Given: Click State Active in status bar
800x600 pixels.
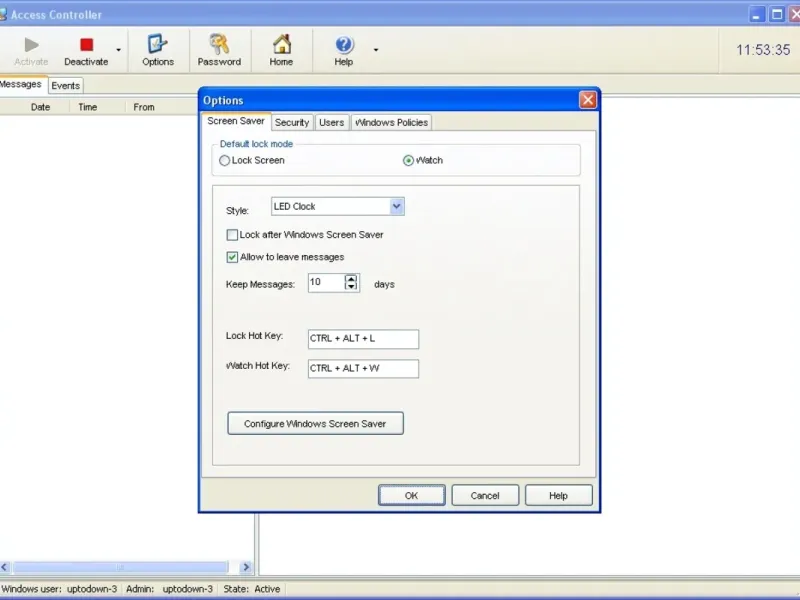Looking at the screenshot, I should coord(252,589).
